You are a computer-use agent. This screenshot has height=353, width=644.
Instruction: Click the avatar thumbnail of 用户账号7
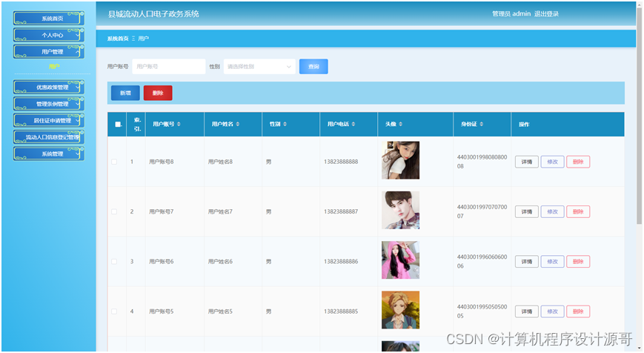[400, 210]
